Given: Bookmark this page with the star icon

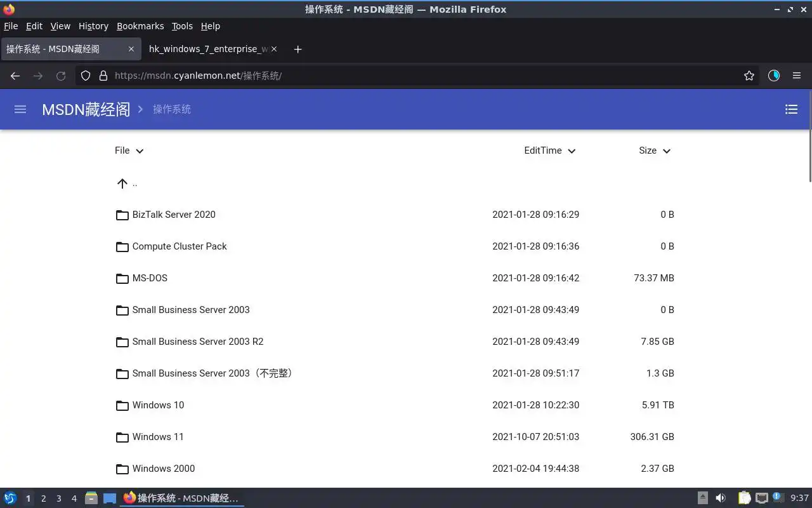Looking at the screenshot, I should click(x=749, y=76).
